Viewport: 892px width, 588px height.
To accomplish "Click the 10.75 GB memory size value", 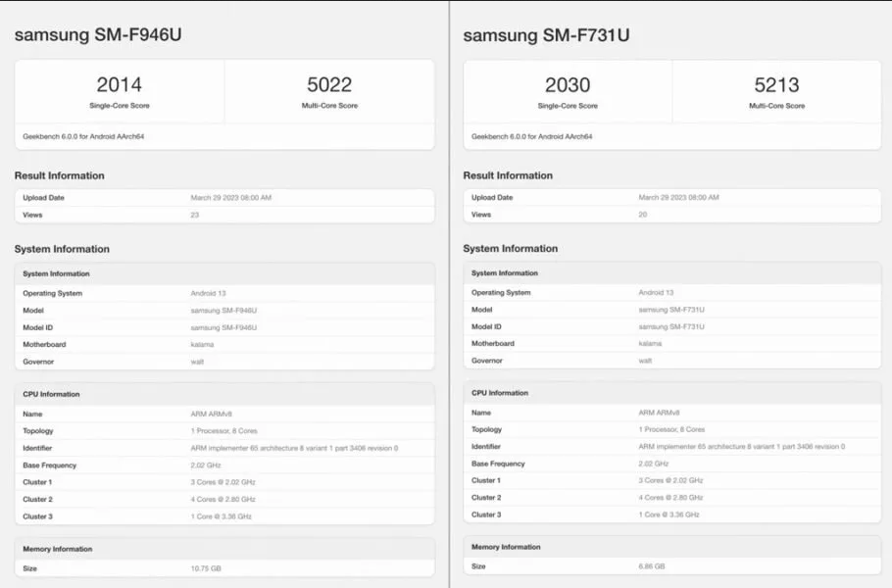I will click(207, 568).
